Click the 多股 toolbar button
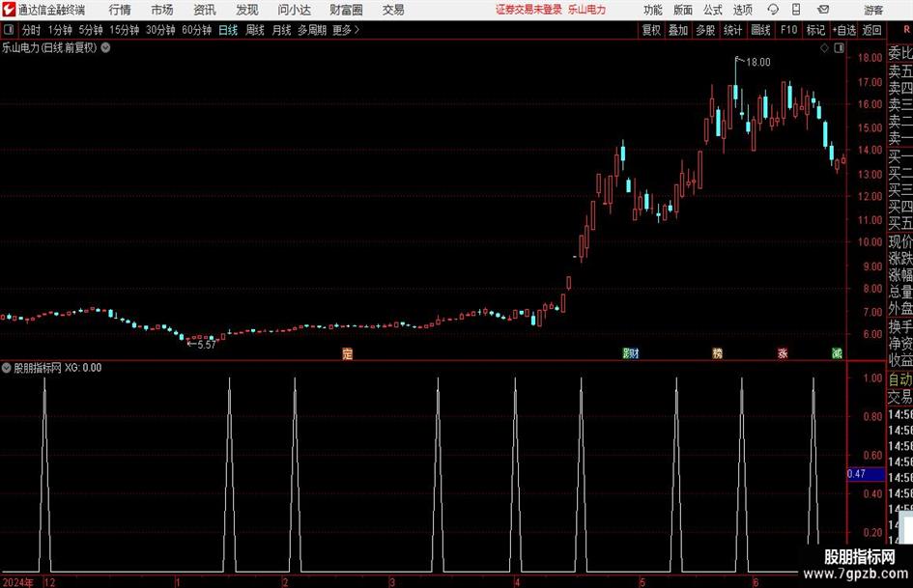 coord(705,30)
